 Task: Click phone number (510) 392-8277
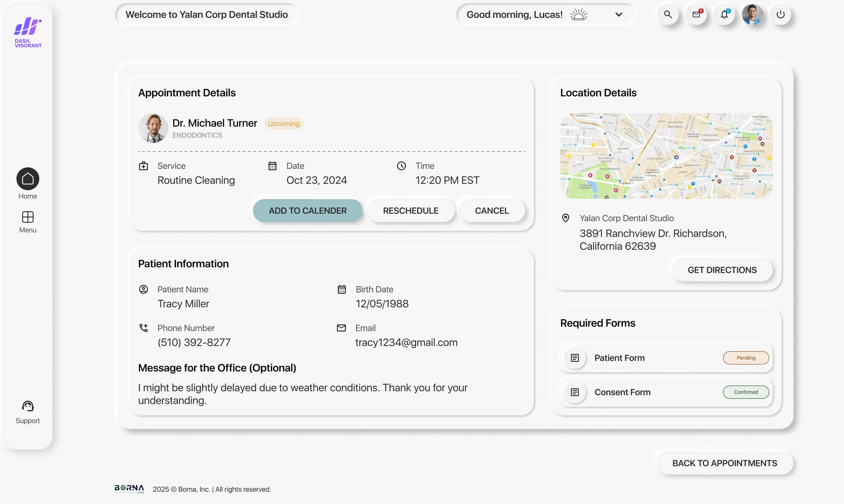[x=194, y=342]
